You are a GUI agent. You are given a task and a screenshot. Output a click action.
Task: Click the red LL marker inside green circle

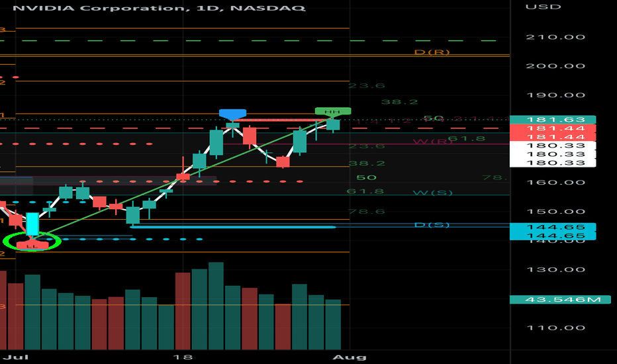[x=32, y=246]
